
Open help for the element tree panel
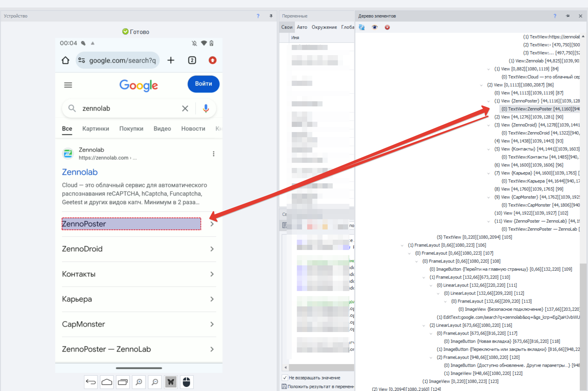click(x=555, y=16)
